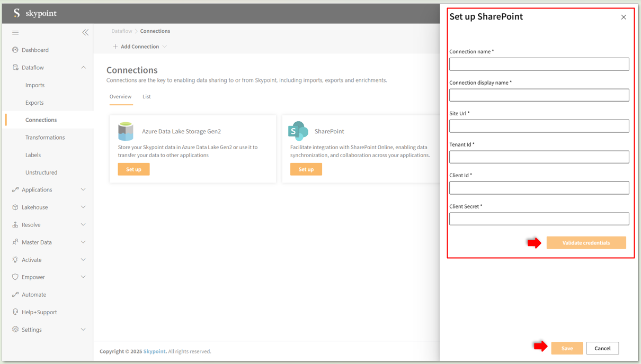Click the Site Url input field

[539, 126]
